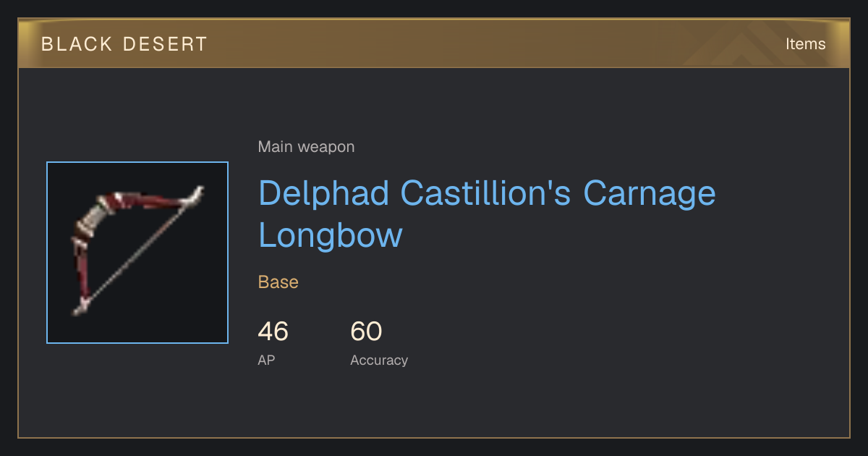Screen dimensions: 868x456
Task: Select the Accuracy stat label
Action: tap(379, 360)
